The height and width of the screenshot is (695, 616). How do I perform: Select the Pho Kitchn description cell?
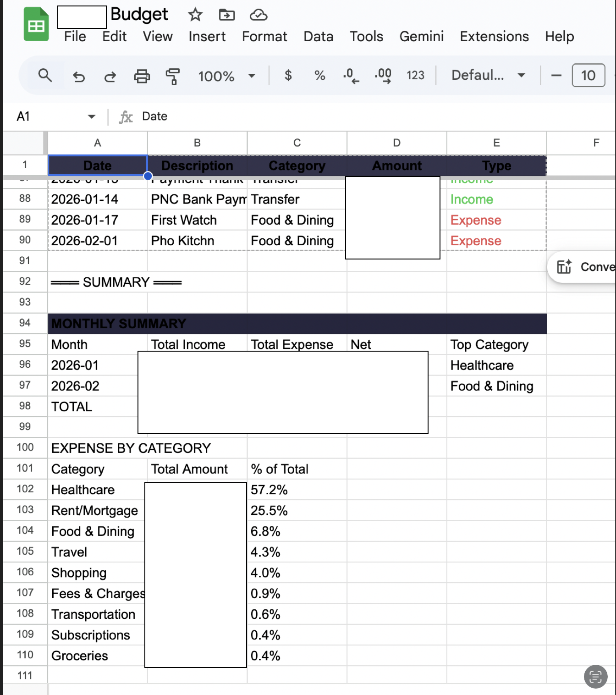(x=197, y=241)
